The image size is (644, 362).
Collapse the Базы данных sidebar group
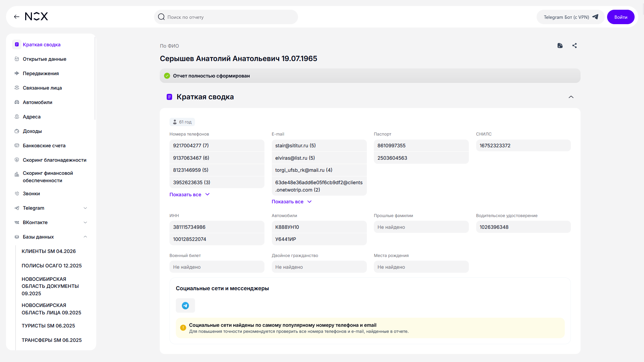[x=85, y=237]
